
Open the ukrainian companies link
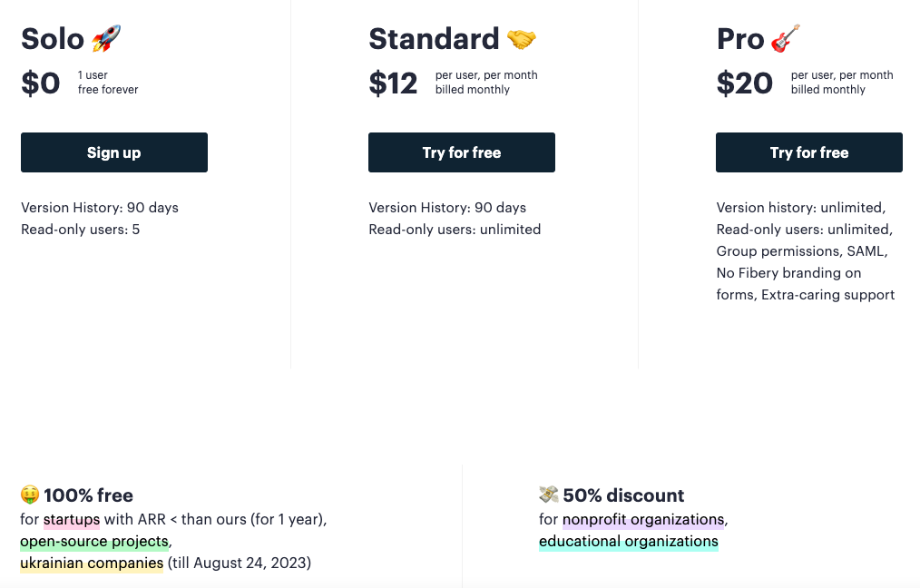pyautogui.click(x=92, y=563)
